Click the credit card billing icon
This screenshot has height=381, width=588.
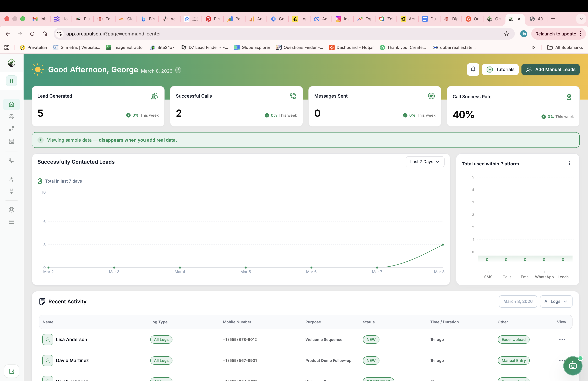coord(11,222)
